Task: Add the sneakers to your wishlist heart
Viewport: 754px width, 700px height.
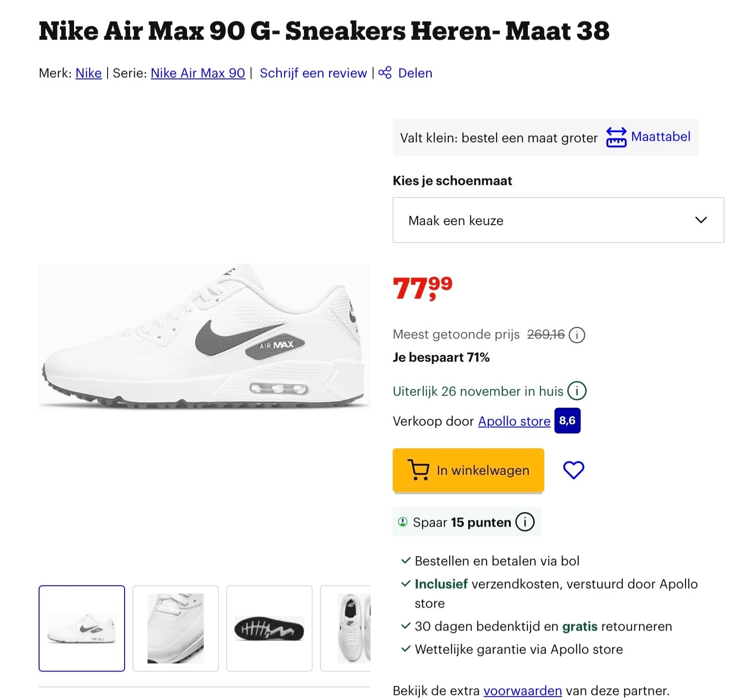Action: [x=573, y=470]
